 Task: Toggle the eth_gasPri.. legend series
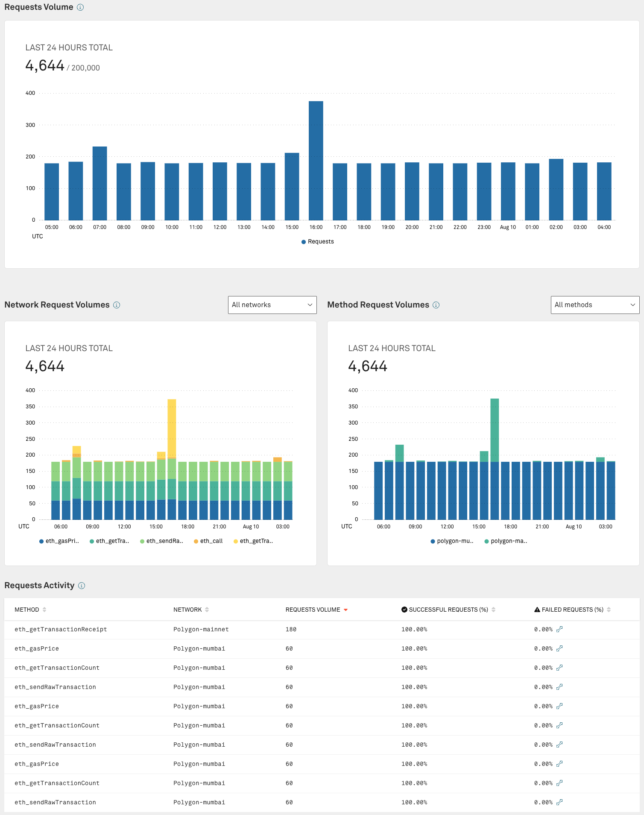59,541
